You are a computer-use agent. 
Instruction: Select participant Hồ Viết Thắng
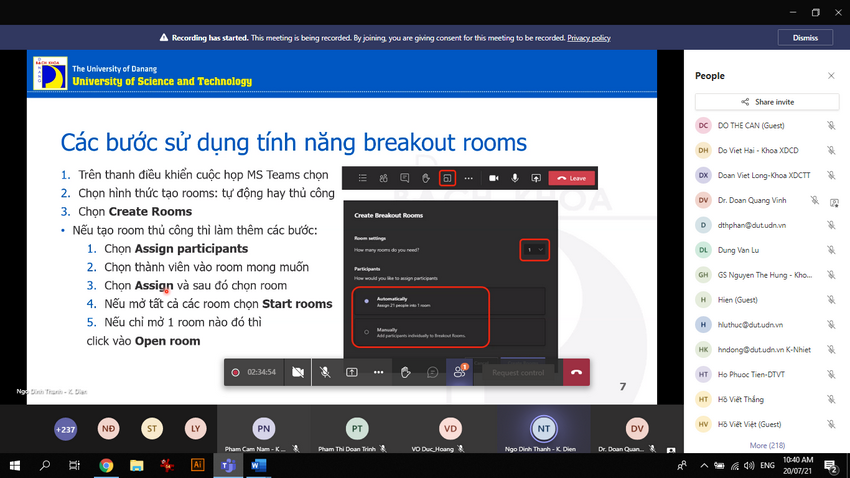767,399
